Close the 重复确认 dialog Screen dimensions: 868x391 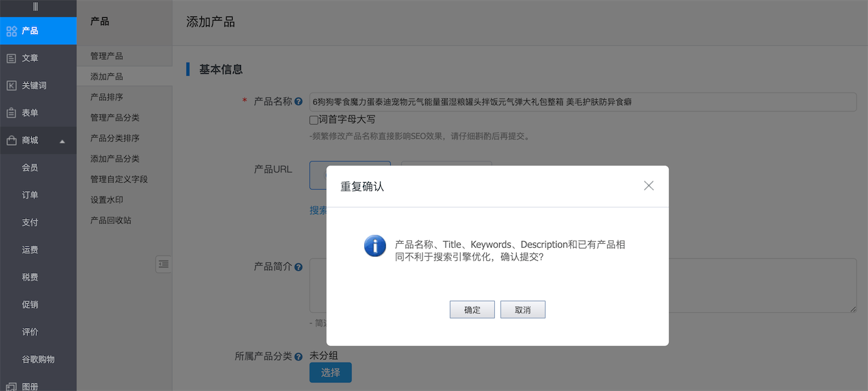pos(648,186)
